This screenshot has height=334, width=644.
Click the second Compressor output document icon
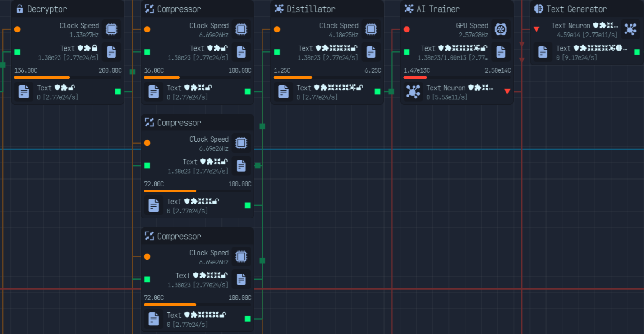pyautogui.click(x=154, y=205)
